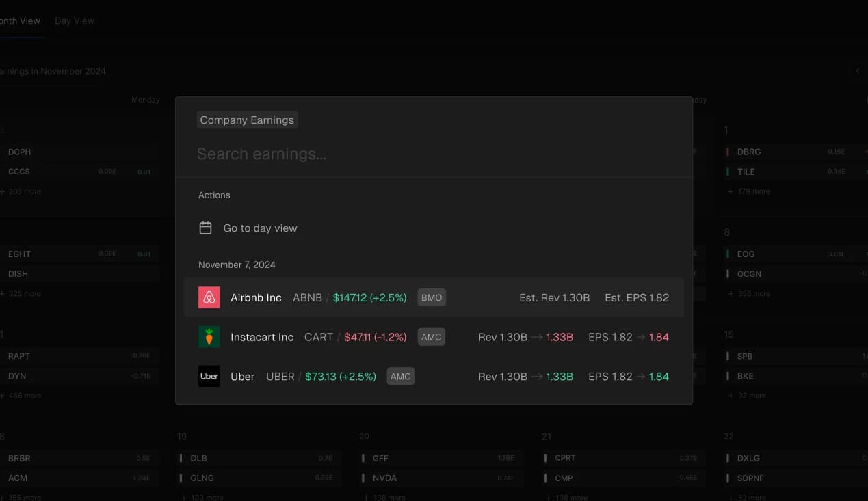The image size is (868, 501).
Task: Click the Uber logo icon
Action: [x=209, y=377]
